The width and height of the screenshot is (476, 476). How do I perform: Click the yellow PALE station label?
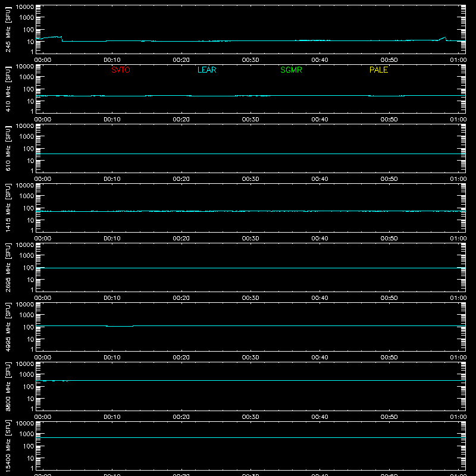[x=378, y=70]
